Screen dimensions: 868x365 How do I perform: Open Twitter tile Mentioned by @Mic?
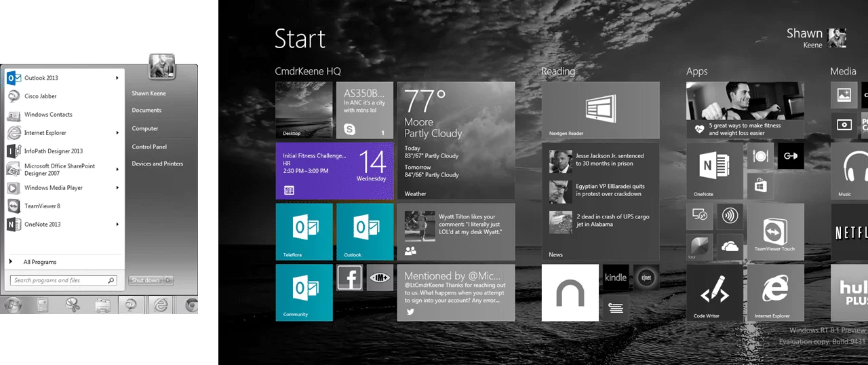[x=456, y=292]
